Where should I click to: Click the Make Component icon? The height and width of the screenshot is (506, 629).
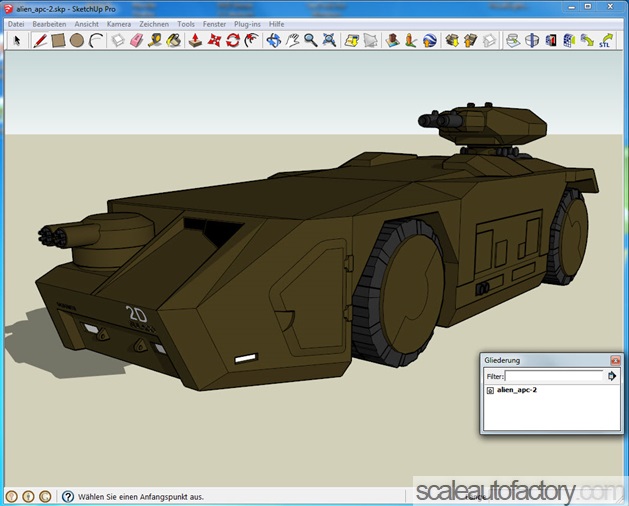(x=118, y=41)
